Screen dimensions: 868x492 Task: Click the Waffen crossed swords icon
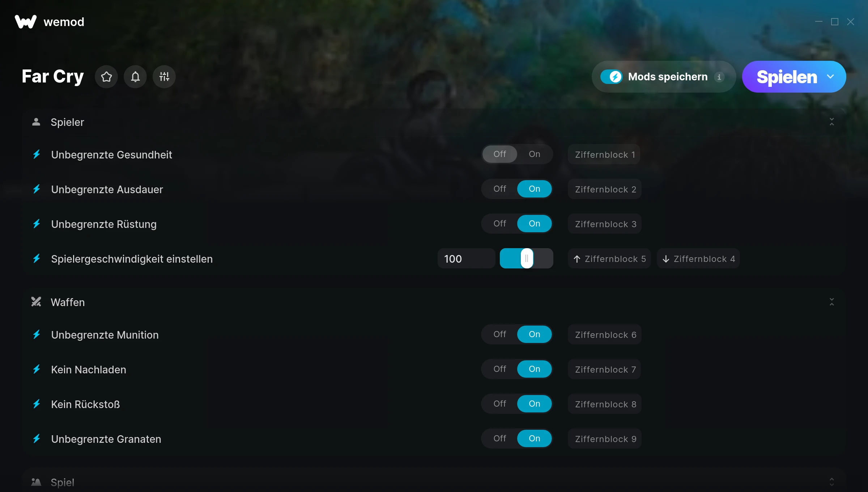pyautogui.click(x=36, y=302)
